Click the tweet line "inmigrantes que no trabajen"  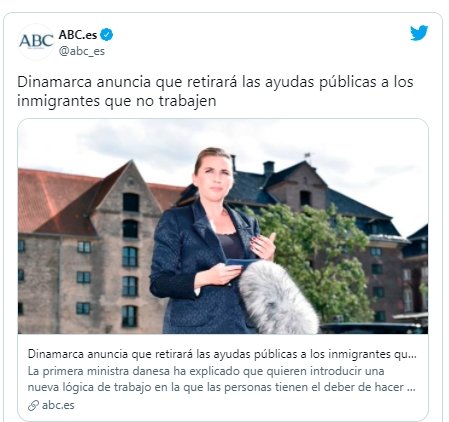tap(117, 101)
